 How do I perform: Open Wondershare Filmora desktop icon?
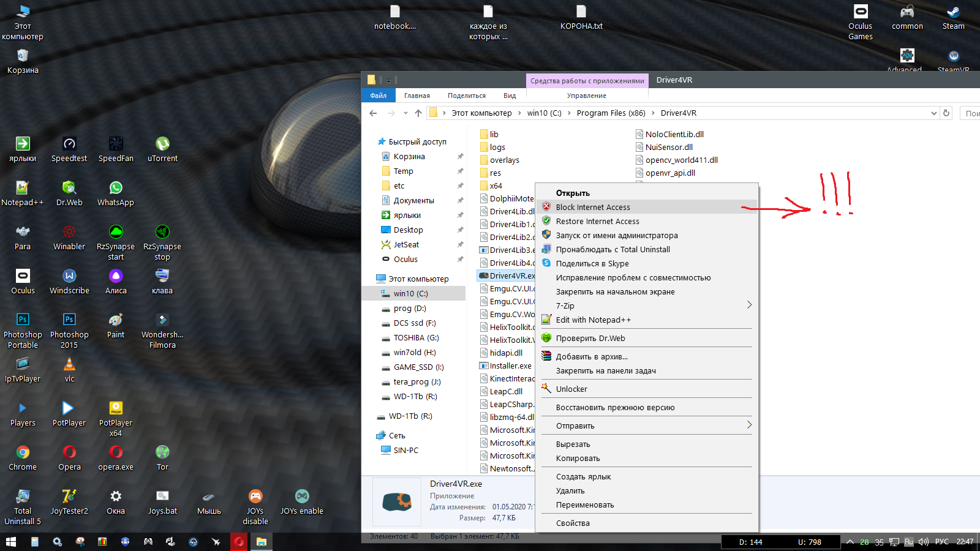pyautogui.click(x=162, y=331)
